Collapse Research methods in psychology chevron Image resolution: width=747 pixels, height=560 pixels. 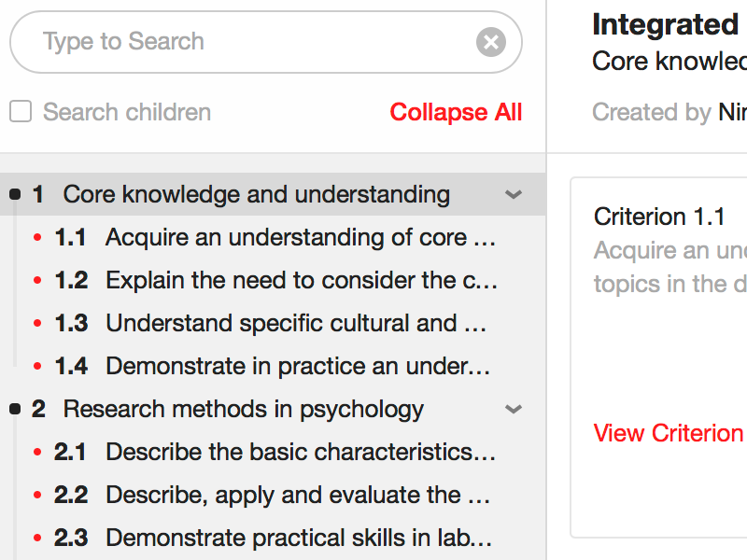[513, 409]
